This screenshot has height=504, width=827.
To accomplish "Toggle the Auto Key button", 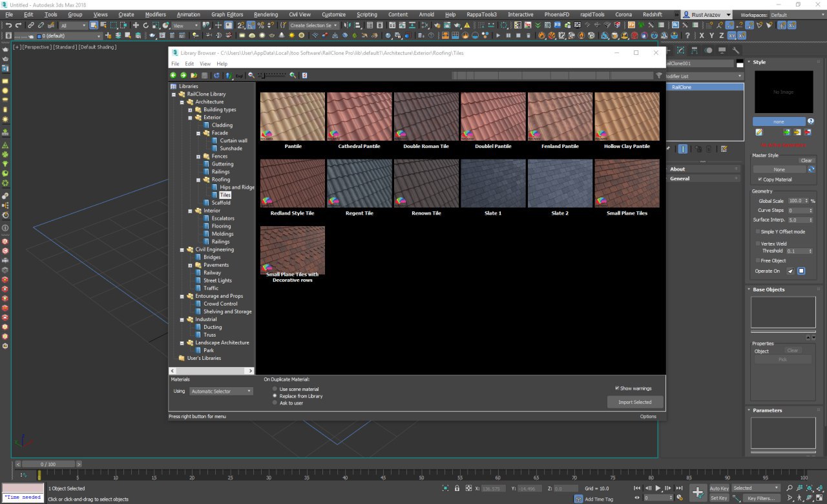I will [x=719, y=488].
